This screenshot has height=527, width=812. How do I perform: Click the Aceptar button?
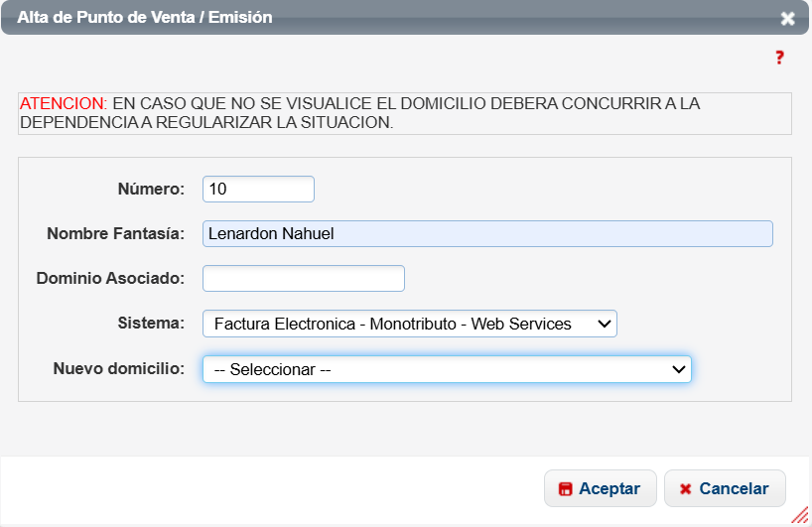pos(601,488)
